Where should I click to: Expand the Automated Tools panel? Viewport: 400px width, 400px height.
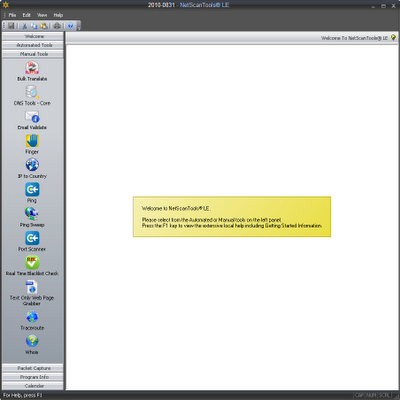[x=33, y=45]
